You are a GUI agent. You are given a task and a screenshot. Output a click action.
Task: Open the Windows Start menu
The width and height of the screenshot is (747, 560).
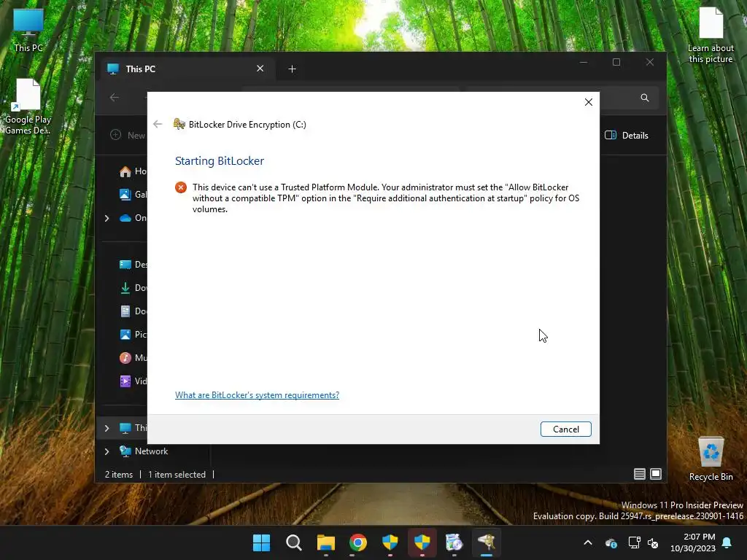coord(262,542)
